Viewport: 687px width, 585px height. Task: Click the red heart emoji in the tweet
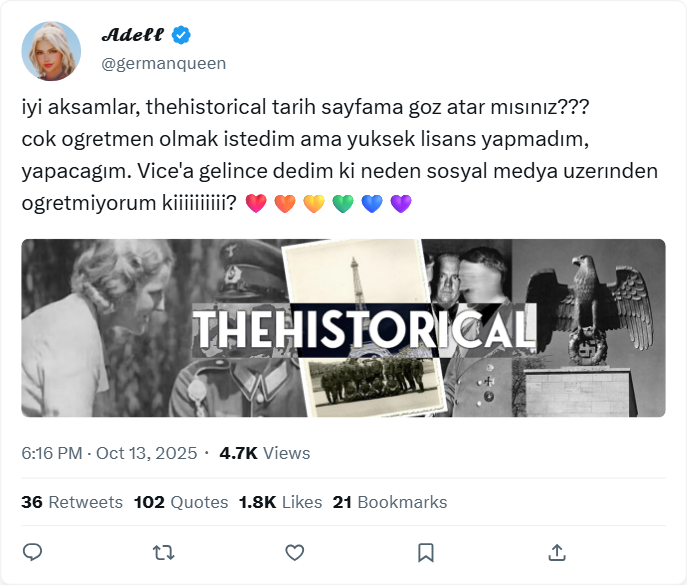(x=256, y=204)
